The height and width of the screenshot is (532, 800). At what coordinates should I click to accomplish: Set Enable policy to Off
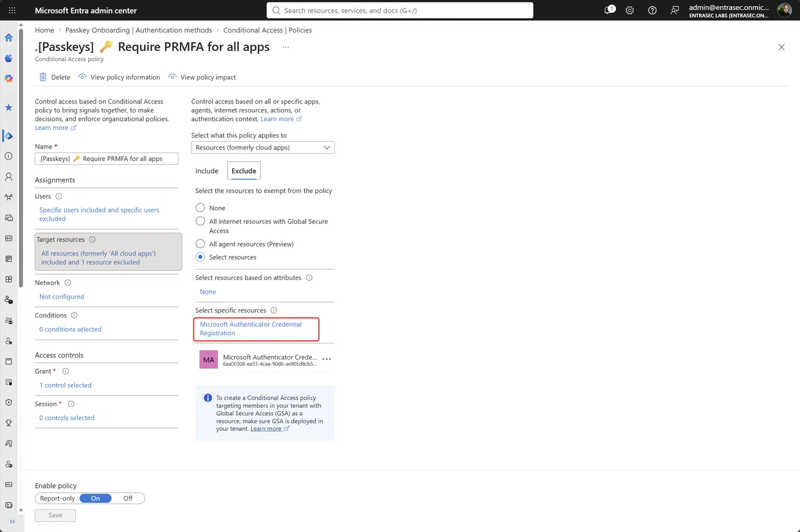(x=128, y=498)
